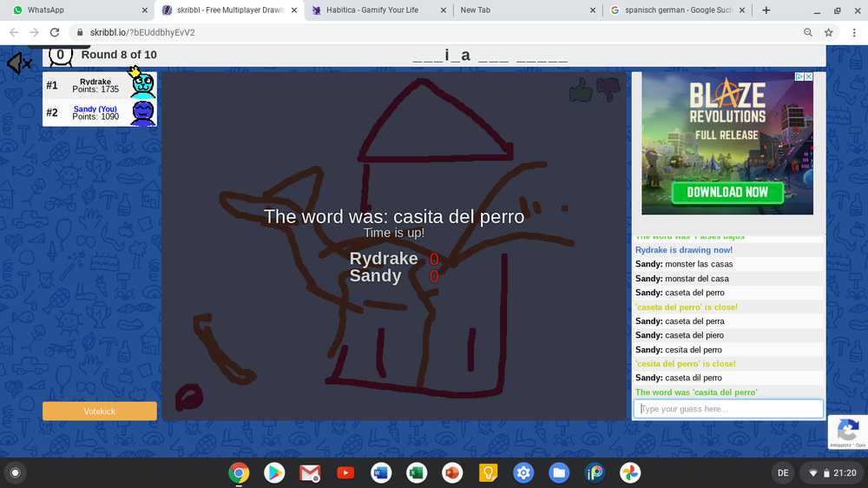
Task: Reload the skribbl.io page
Action: pos(55,32)
